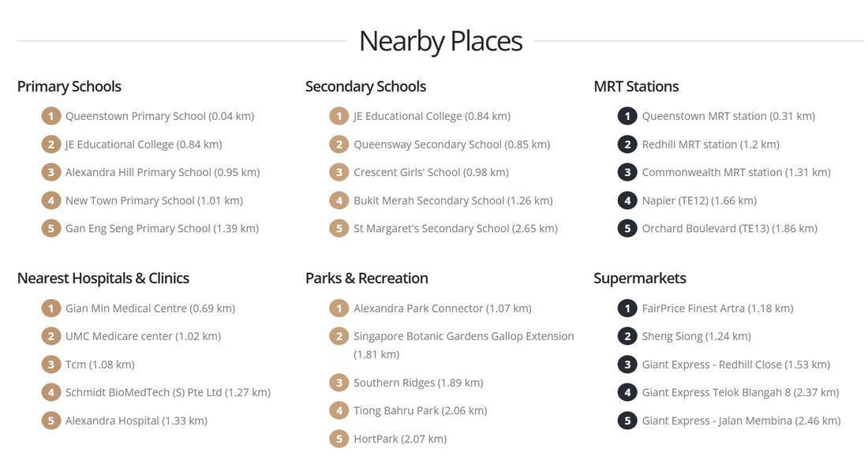Click dark number 5 badge beside Giant Express Jalan Membina
The height and width of the screenshot is (464, 868).
(x=627, y=421)
